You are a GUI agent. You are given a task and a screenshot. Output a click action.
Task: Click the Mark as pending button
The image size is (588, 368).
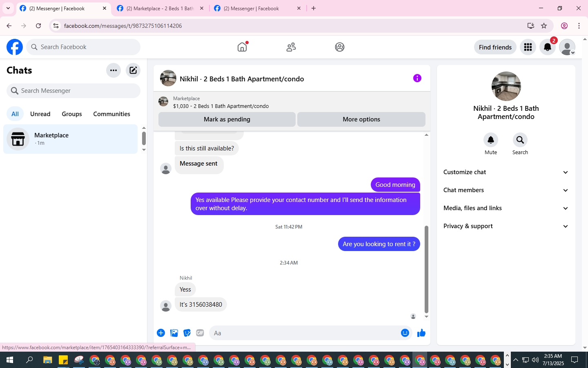(x=227, y=119)
